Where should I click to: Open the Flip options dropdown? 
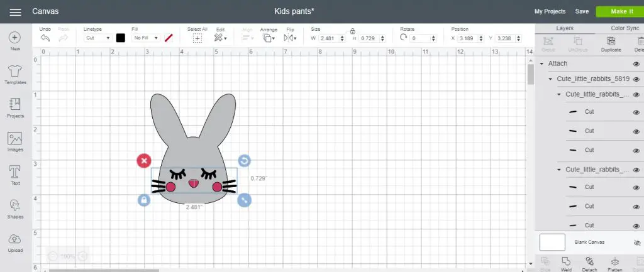point(290,38)
